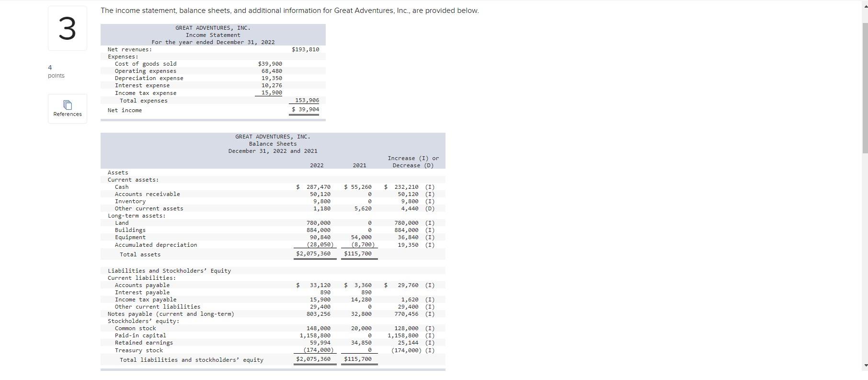Viewport: 868px width, 380px height.
Task: Click Other current assets change 4,440 (D)
Action: [x=418, y=208]
